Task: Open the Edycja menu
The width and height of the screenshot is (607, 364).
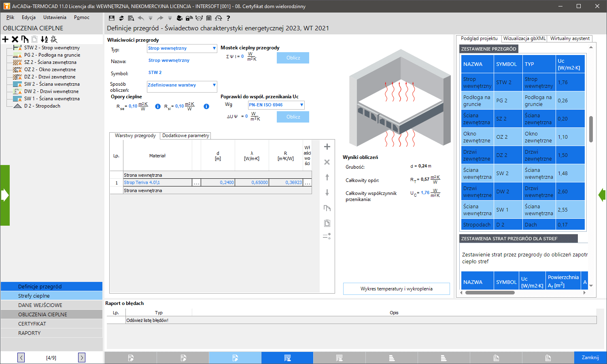Action: tap(29, 17)
